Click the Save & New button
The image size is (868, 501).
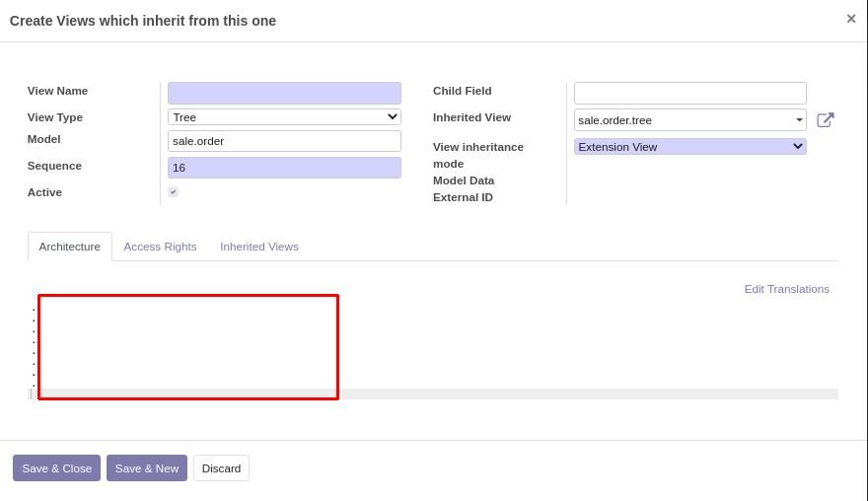[x=147, y=468]
